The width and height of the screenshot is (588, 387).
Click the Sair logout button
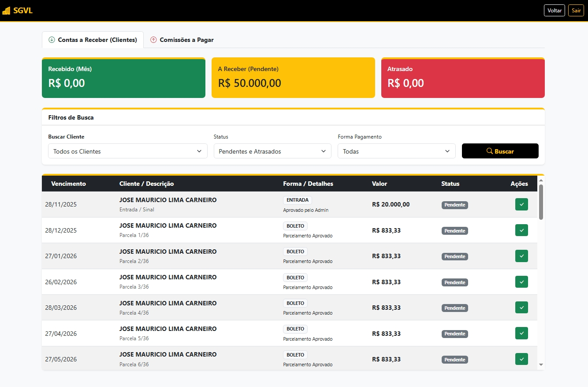click(576, 11)
